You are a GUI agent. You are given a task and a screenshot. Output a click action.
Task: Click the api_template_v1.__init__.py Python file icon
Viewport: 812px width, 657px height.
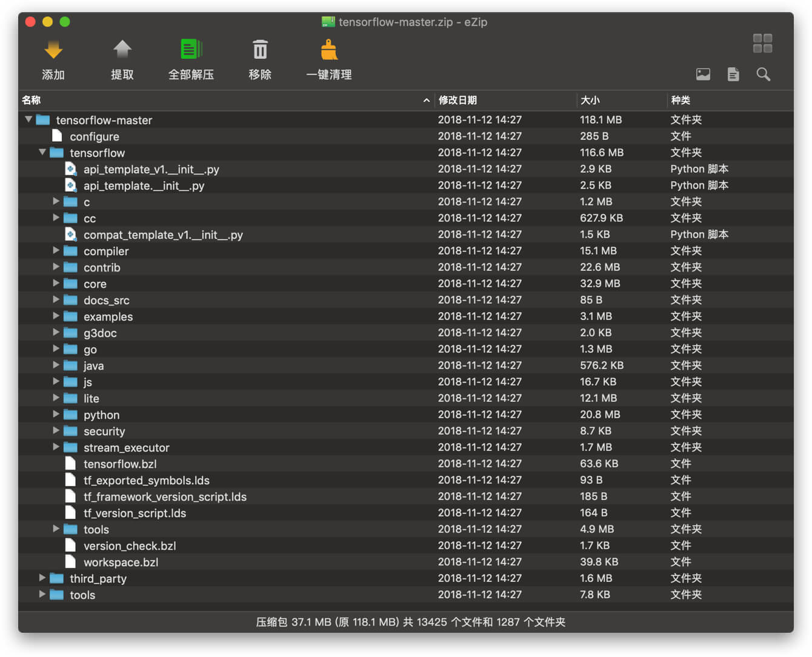tap(71, 168)
